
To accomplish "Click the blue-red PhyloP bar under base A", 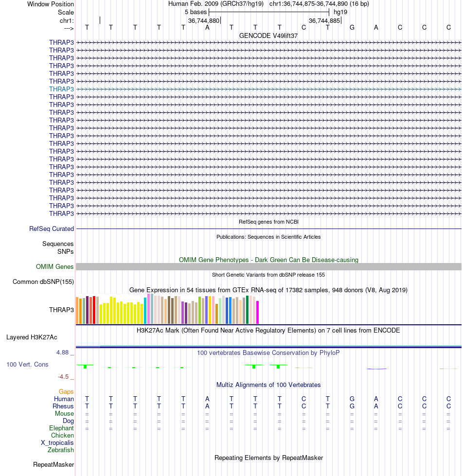I will tap(377, 369).
